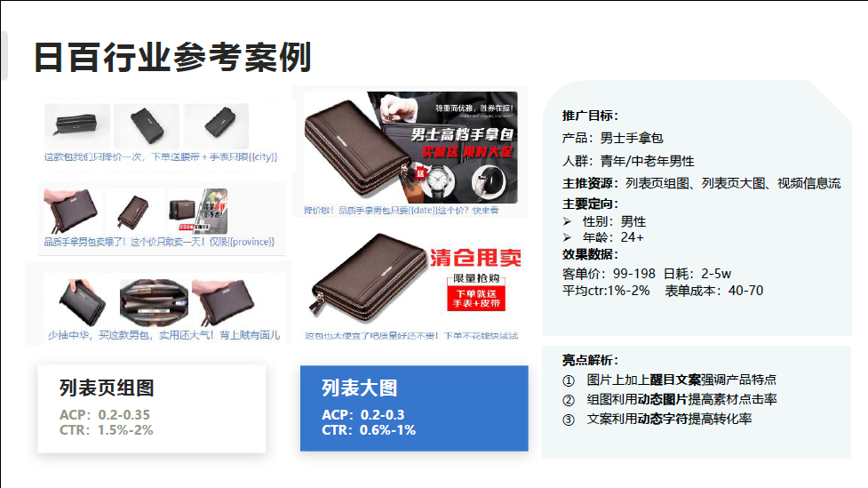The width and height of the screenshot is (868, 488).
Task: Click the ad caption mentioning {{city}}
Action: [x=161, y=156]
